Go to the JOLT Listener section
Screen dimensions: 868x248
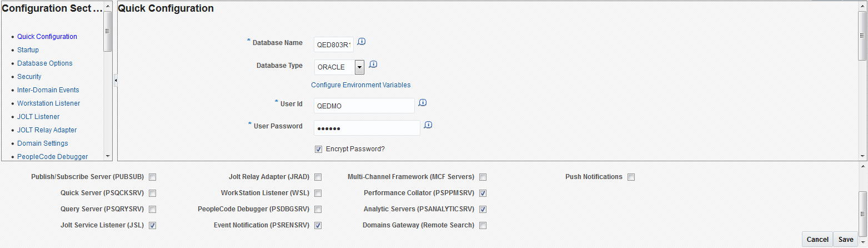point(38,117)
